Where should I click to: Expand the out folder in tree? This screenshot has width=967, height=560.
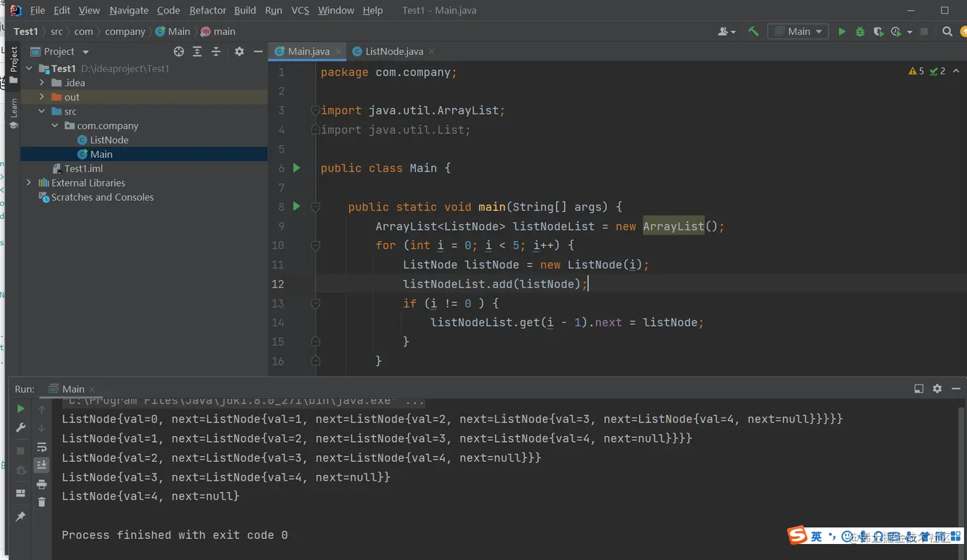(x=42, y=97)
